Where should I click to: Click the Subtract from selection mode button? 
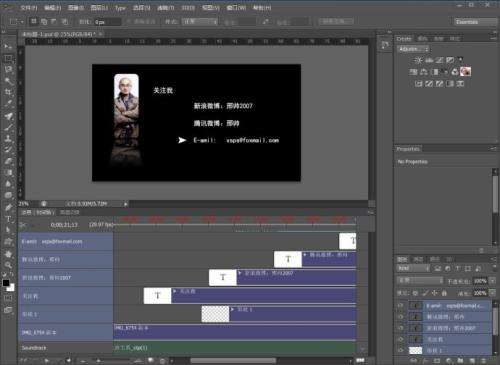click(x=54, y=22)
